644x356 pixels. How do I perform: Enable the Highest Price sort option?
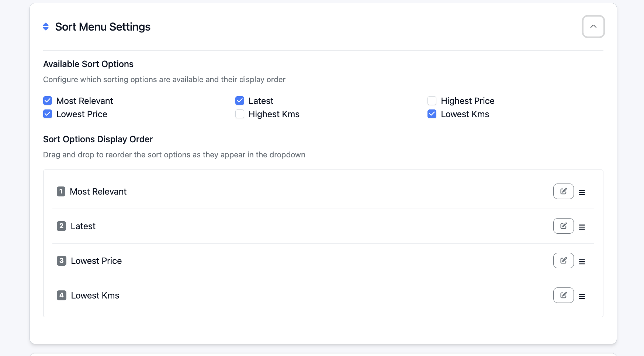(x=432, y=101)
